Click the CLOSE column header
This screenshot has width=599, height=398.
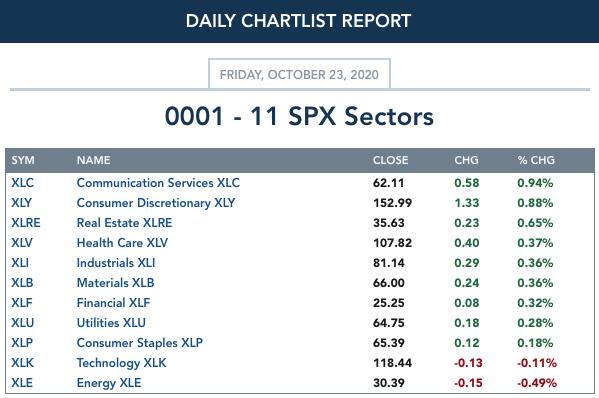[390, 160]
